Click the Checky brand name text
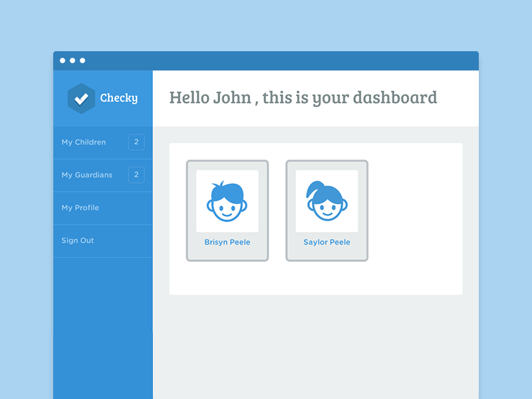The width and height of the screenshot is (532, 399). coord(119,98)
